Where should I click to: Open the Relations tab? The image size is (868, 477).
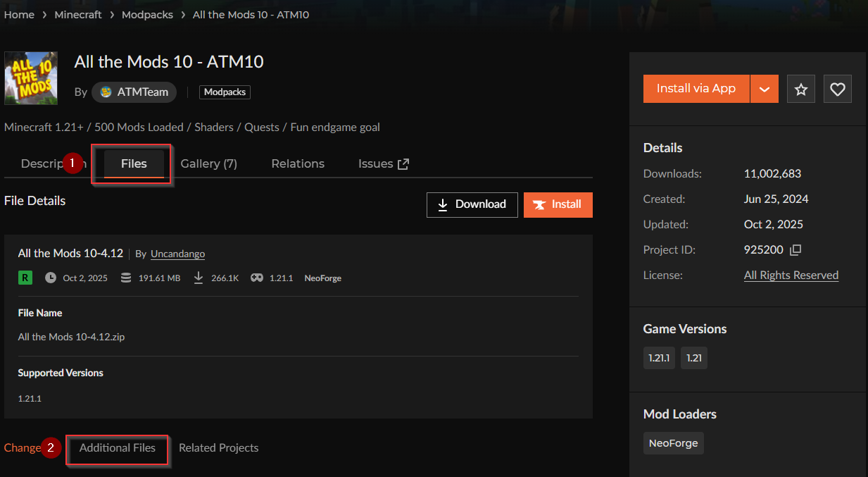tap(298, 163)
